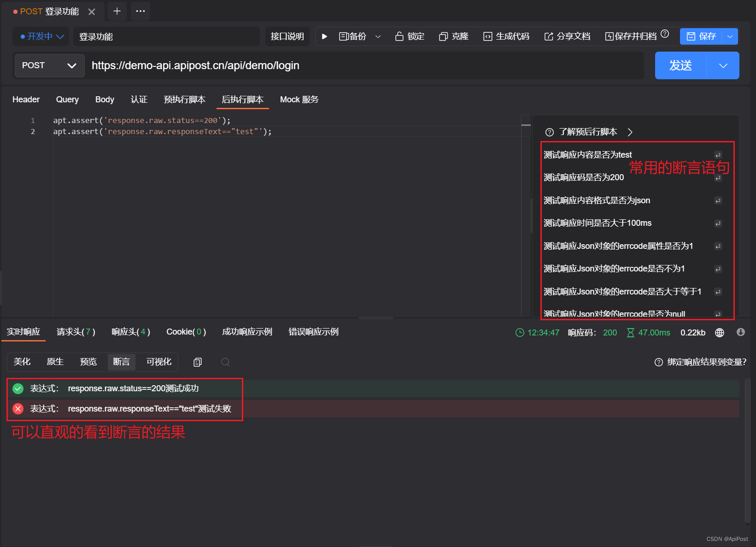Click the blue 保存 button
The image size is (756, 547).
(x=701, y=36)
